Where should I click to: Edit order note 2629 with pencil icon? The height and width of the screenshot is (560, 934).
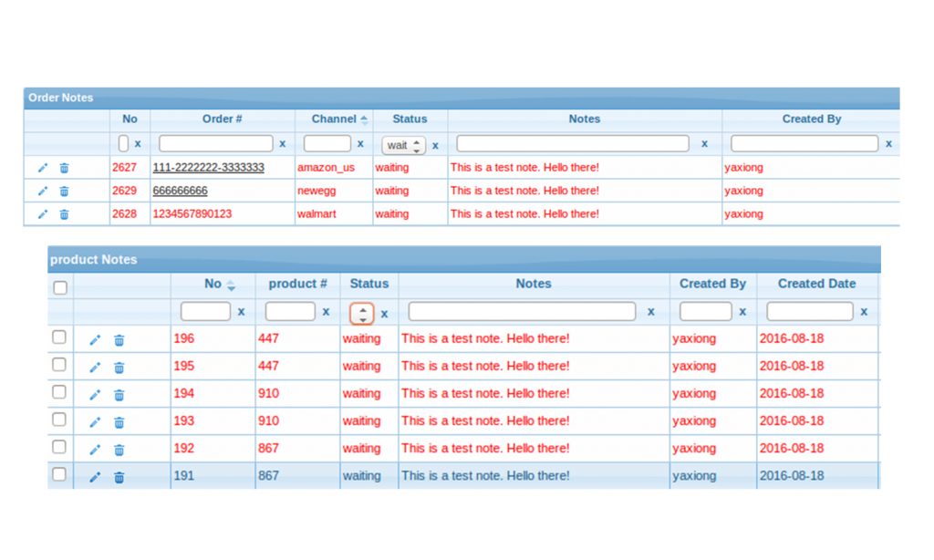43,192
